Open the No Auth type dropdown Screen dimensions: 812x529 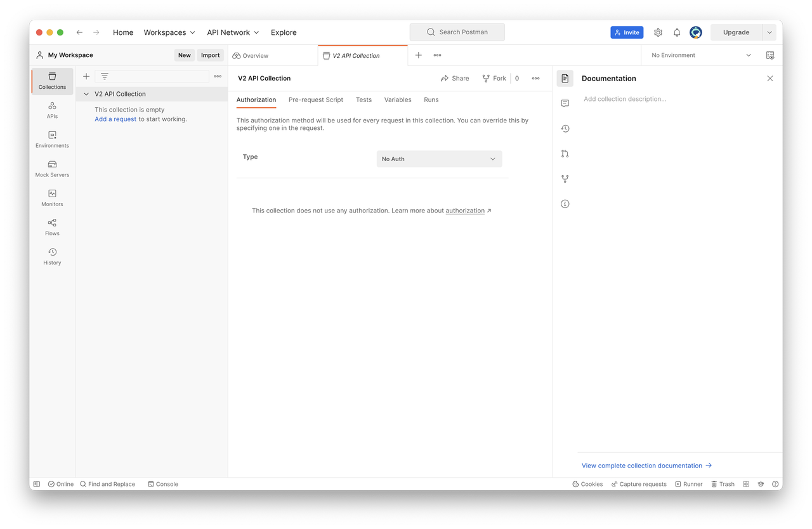439,159
